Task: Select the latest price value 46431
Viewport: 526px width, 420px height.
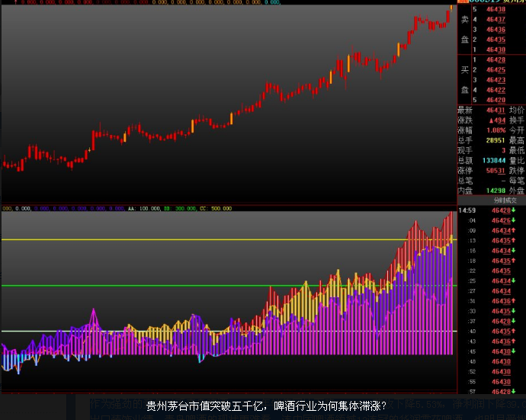Action: click(x=496, y=110)
